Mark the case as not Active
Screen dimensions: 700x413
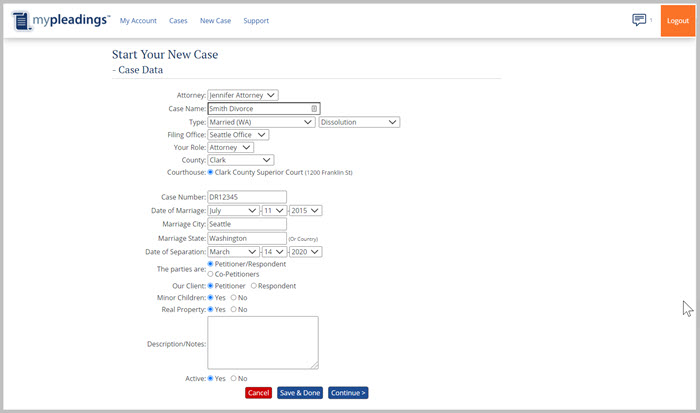click(x=234, y=378)
